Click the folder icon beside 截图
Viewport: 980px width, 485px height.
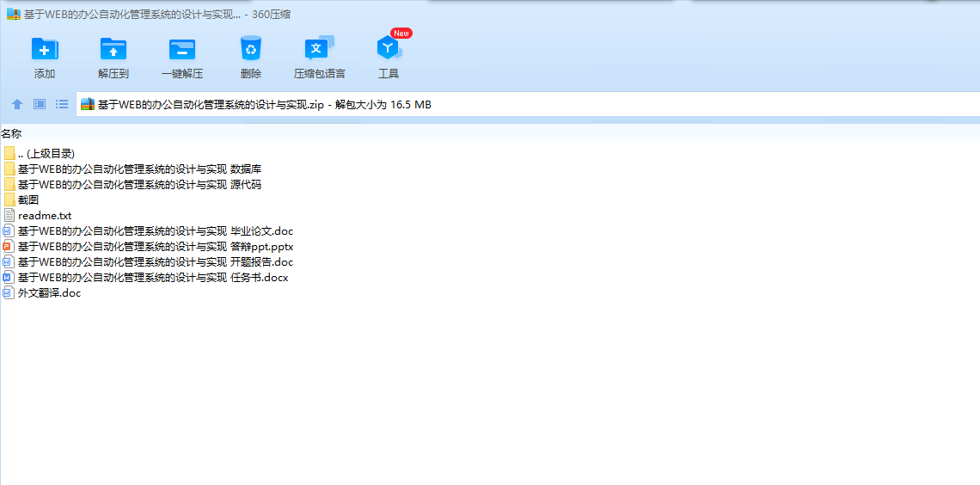(x=9, y=200)
